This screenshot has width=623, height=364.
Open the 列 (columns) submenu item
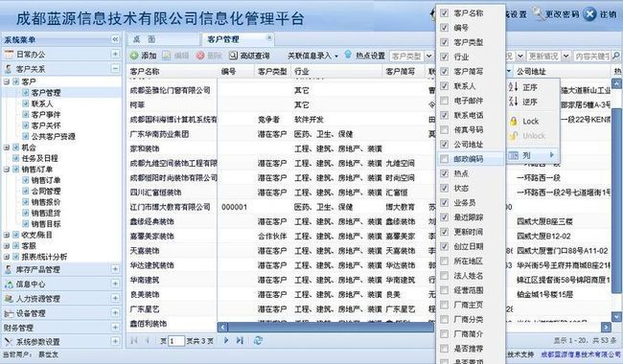532,155
